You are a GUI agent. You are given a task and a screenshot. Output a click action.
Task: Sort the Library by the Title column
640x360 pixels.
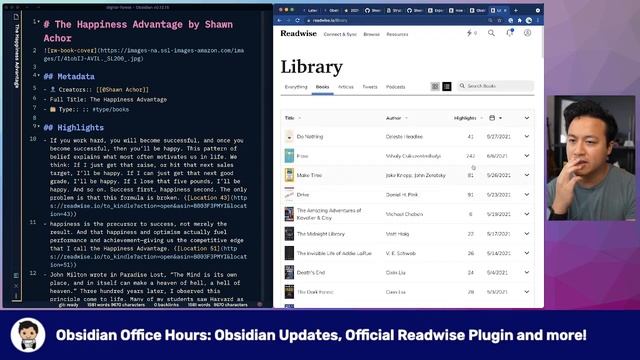pyautogui.click(x=293, y=118)
